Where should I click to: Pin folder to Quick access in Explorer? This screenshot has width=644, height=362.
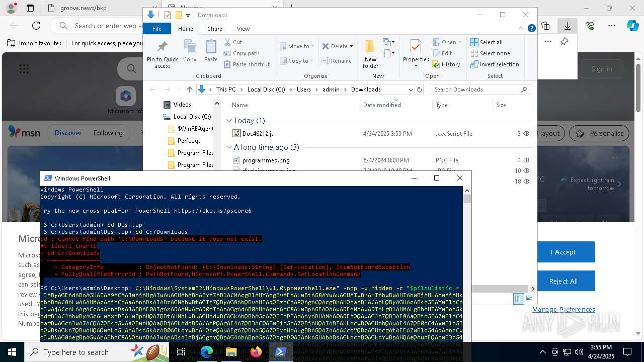[x=162, y=54]
